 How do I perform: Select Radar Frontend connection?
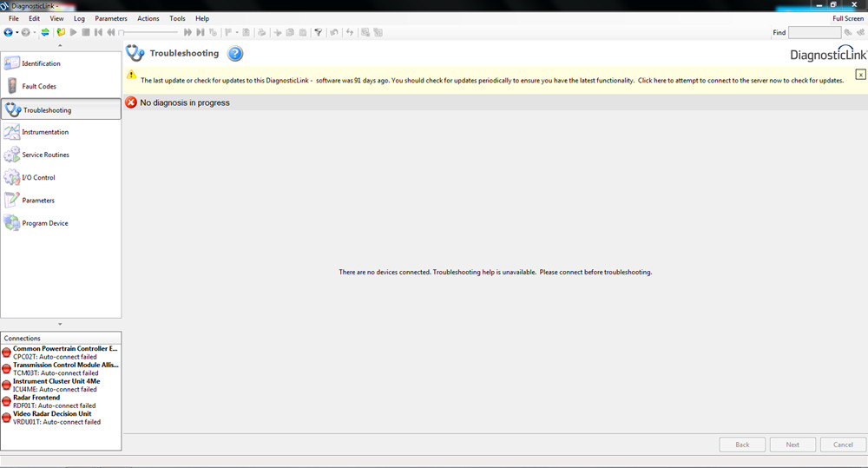tap(61, 401)
